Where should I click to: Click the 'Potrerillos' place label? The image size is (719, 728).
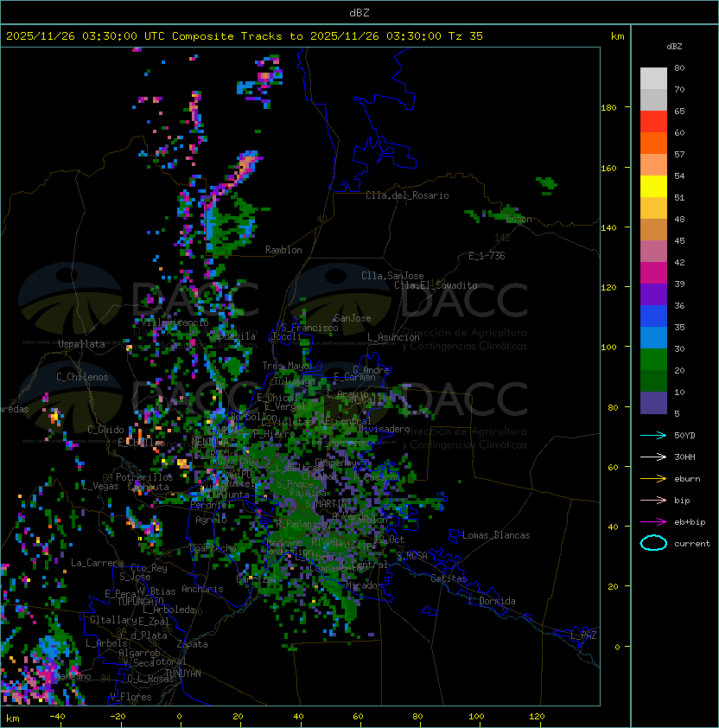pos(144,477)
